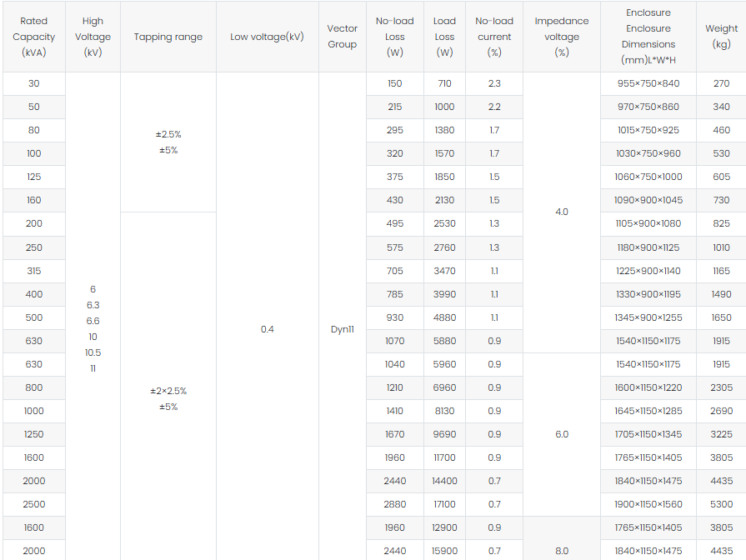Image resolution: width=746 pixels, height=560 pixels.
Task: Select the 6.0 impedance voltage cell
Action: [x=561, y=434]
